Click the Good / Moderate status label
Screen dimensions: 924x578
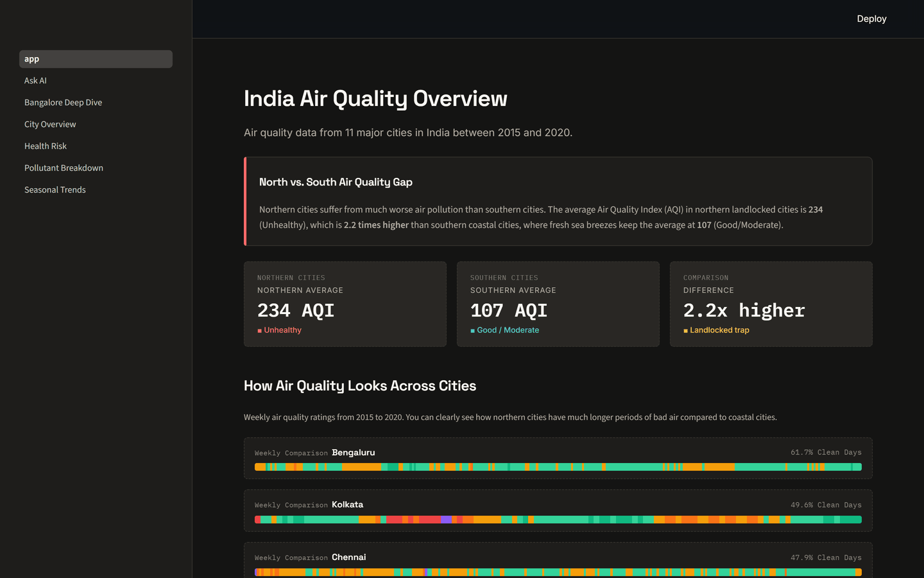(x=504, y=330)
